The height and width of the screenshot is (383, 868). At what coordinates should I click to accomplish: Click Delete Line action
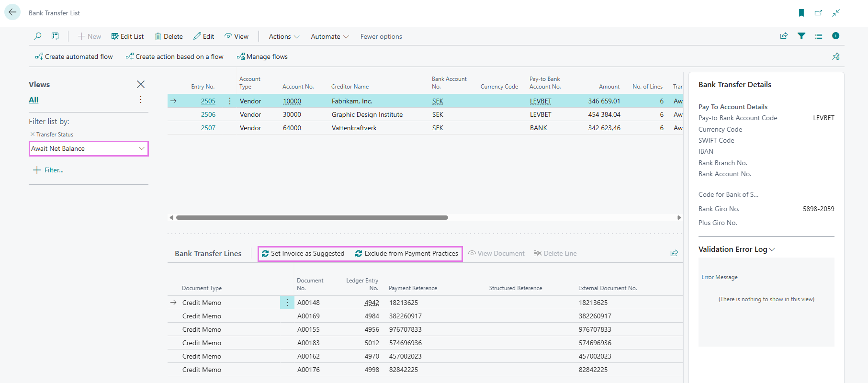click(555, 253)
